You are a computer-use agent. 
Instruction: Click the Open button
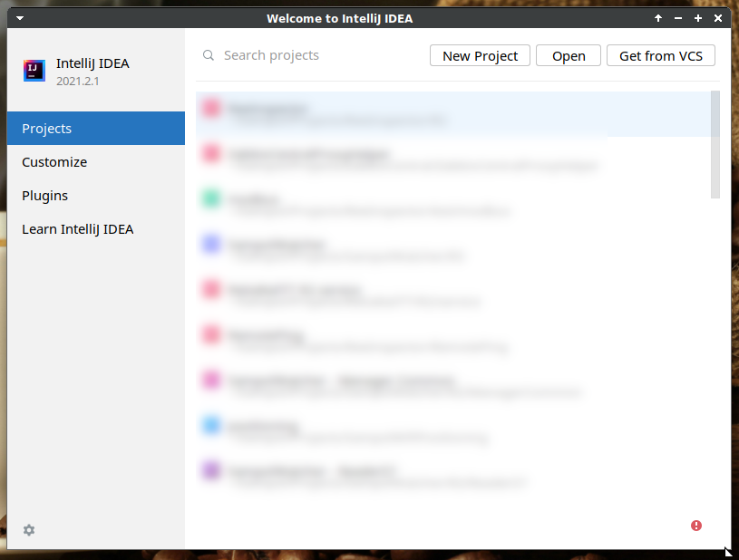(x=569, y=55)
